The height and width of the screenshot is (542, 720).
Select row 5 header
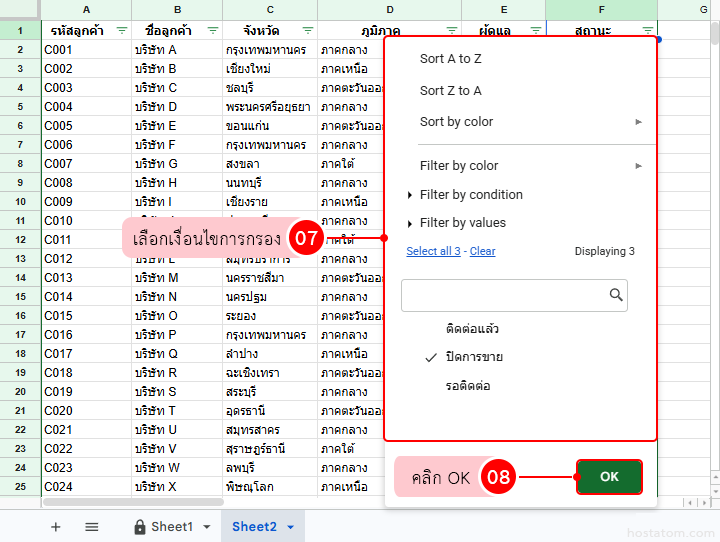(x=20, y=107)
